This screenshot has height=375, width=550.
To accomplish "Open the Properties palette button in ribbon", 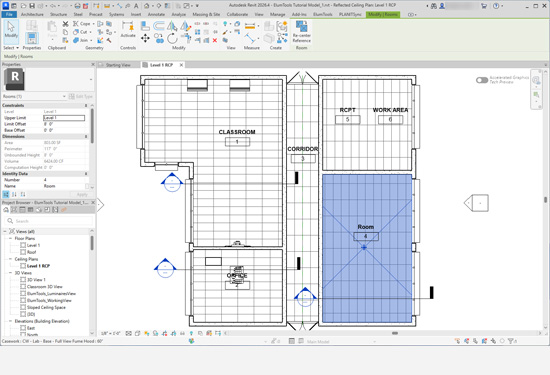I will pyautogui.click(x=32, y=38).
